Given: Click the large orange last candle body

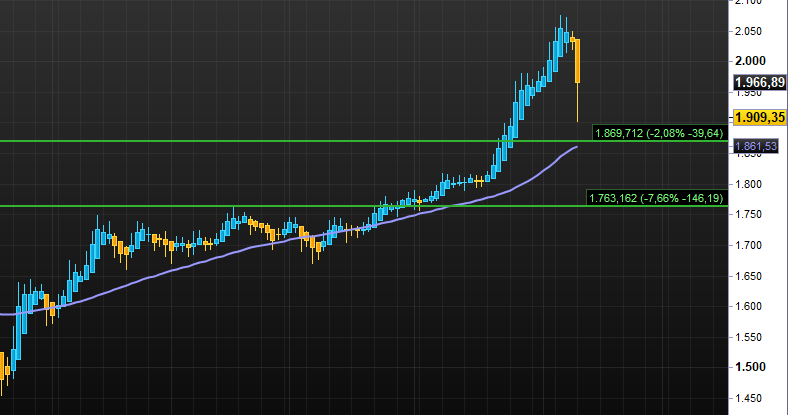Looking at the screenshot, I should [577, 62].
